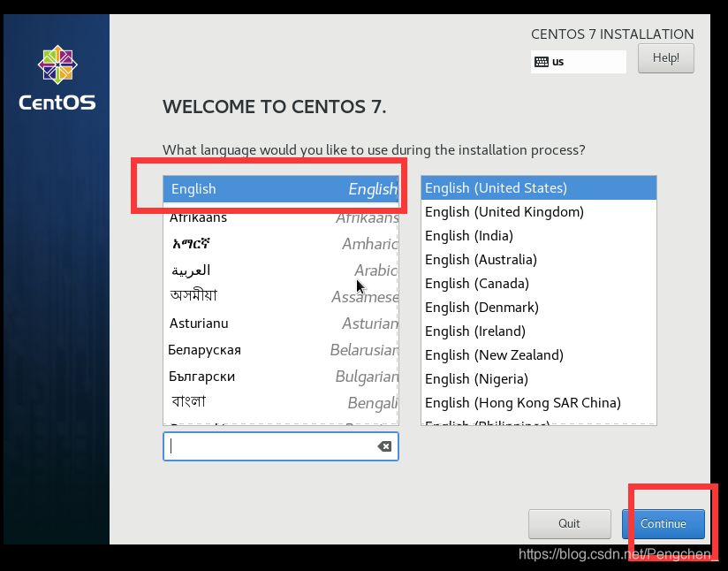The image size is (728, 571).
Task: Choose English (Nigeria) locale
Action: 539,378
